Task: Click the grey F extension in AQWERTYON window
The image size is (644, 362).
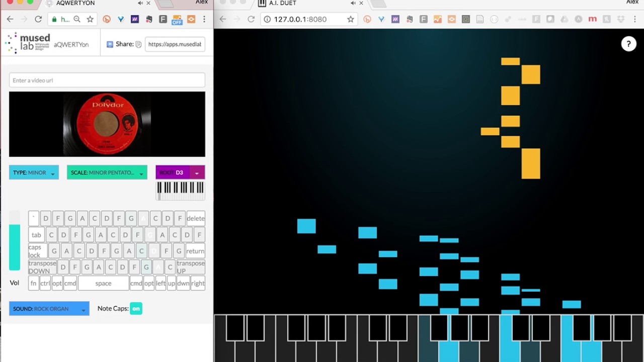Action: point(163,20)
